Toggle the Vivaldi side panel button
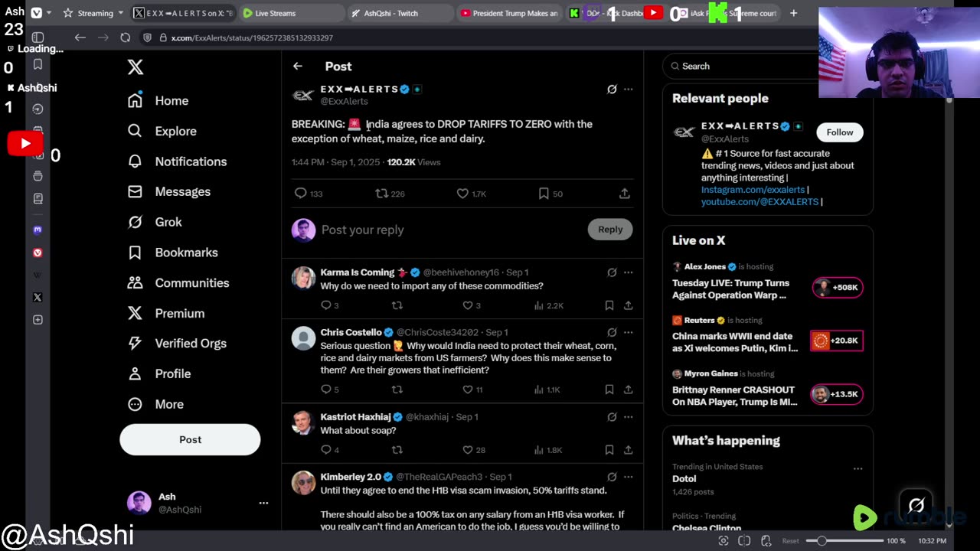The height and width of the screenshot is (551, 980). point(38,37)
